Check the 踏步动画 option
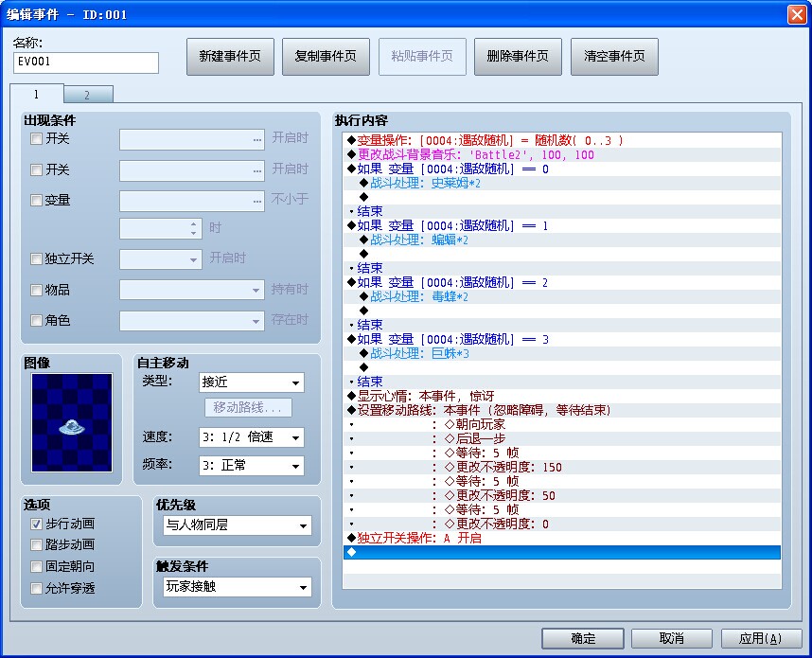Image resolution: width=812 pixels, height=658 pixels. [36, 545]
